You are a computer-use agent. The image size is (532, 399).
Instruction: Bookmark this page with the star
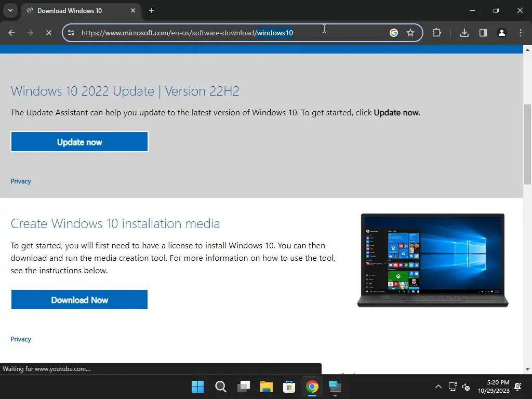pos(410,33)
